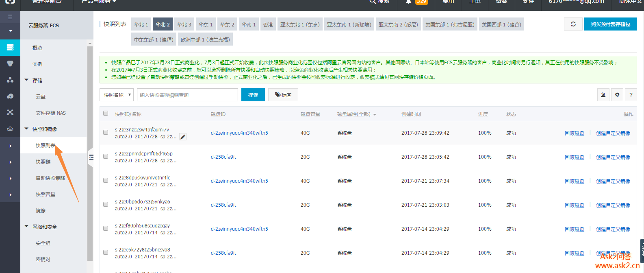
Task: Select the highlighted ECS server icon in sidebar
Action: pos(10,47)
